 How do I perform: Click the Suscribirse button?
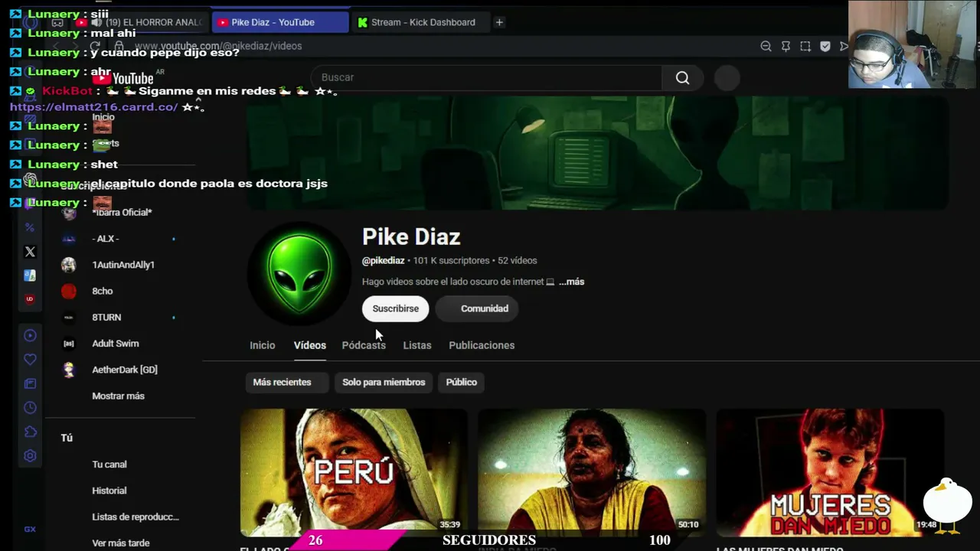(x=396, y=308)
